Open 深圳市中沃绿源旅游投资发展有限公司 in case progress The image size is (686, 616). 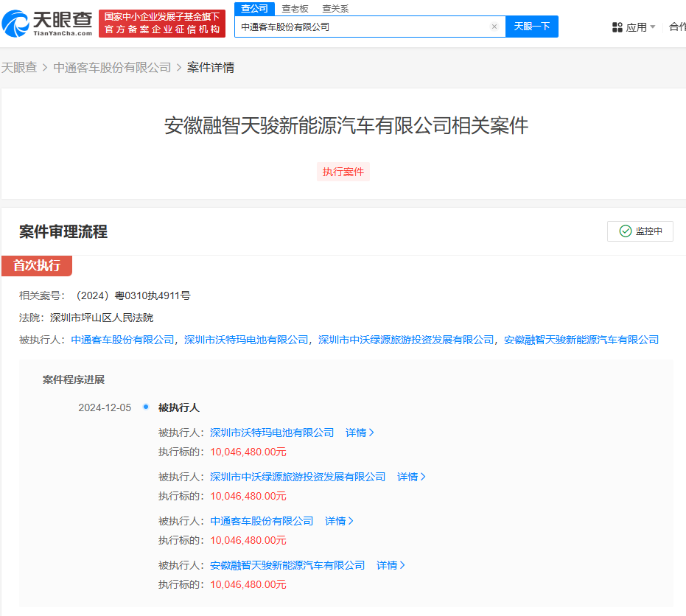tap(298, 477)
